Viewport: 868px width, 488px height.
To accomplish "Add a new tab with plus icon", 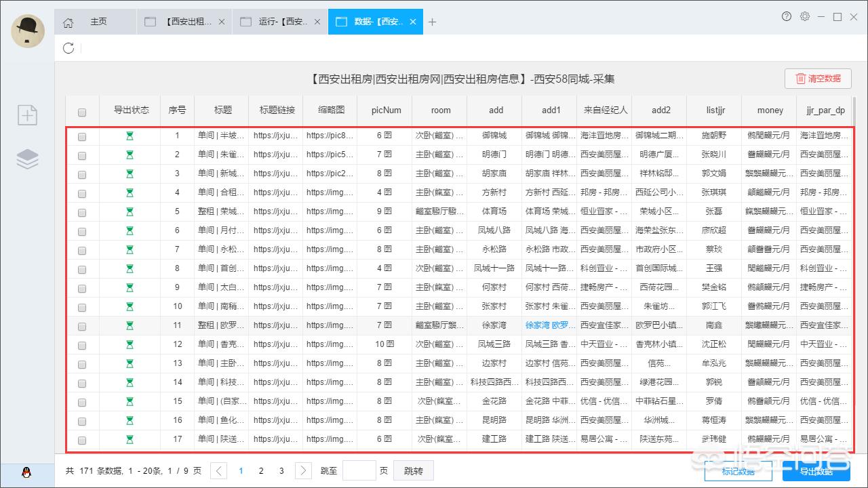I will click(432, 22).
